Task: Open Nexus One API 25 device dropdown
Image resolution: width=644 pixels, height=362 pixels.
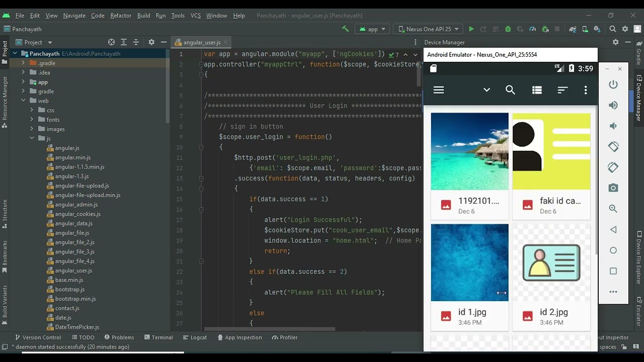Action: (x=428, y=29)
